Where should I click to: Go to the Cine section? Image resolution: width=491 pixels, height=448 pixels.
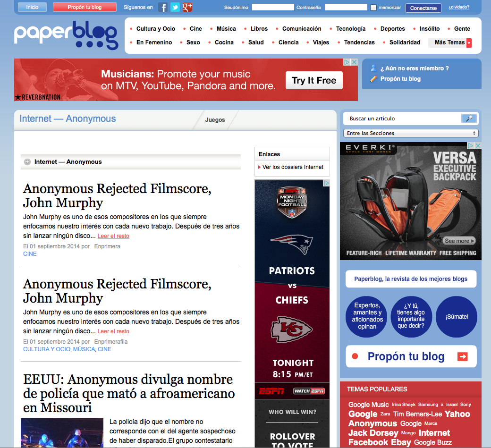tap(196, 29)
